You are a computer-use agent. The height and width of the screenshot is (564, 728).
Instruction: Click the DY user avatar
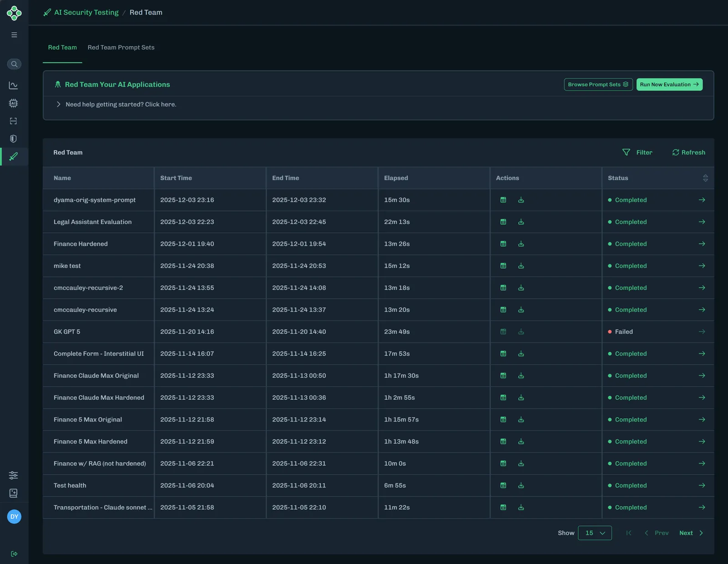(14, 517)
